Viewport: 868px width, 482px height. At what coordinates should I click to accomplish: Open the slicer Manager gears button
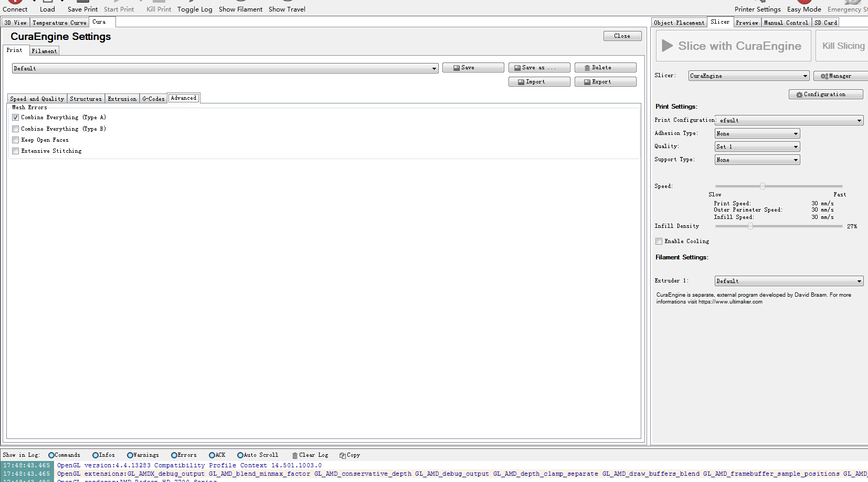pyautogui.click(x=840, y=76)
